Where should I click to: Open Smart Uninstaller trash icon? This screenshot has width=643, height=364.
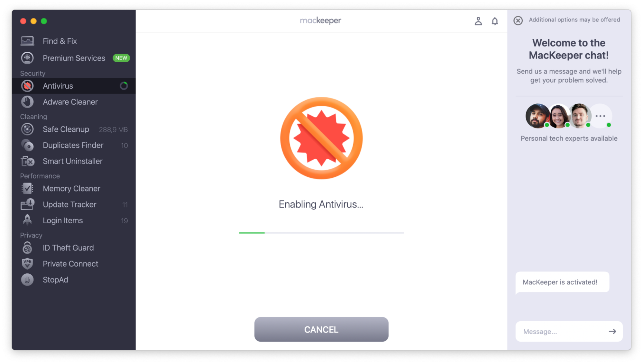27,161
